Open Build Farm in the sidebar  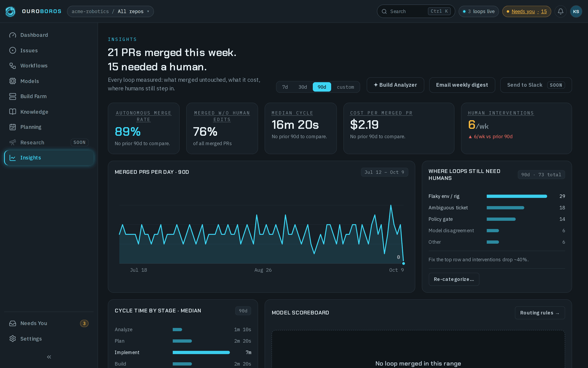pyautogui.click(x=49, y=96)
